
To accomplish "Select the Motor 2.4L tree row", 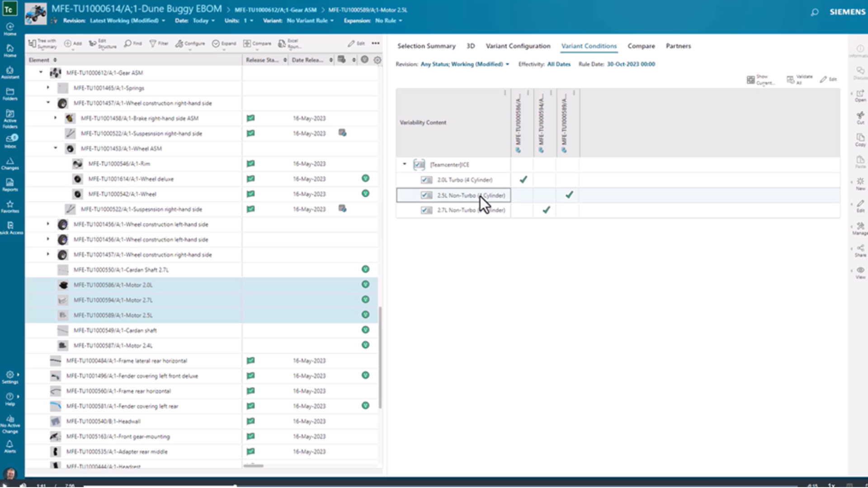I will point(113,346).
